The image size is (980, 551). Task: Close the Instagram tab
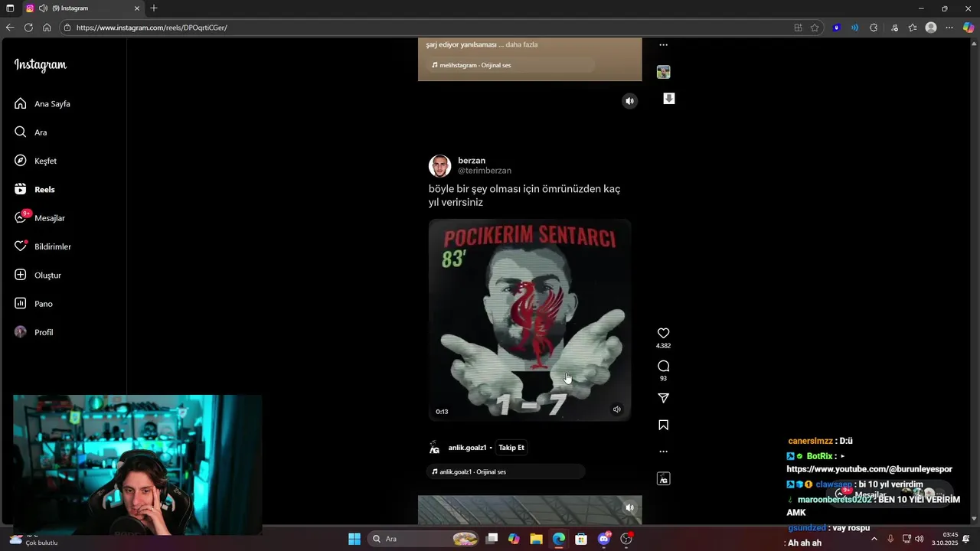tap(137, 8)
